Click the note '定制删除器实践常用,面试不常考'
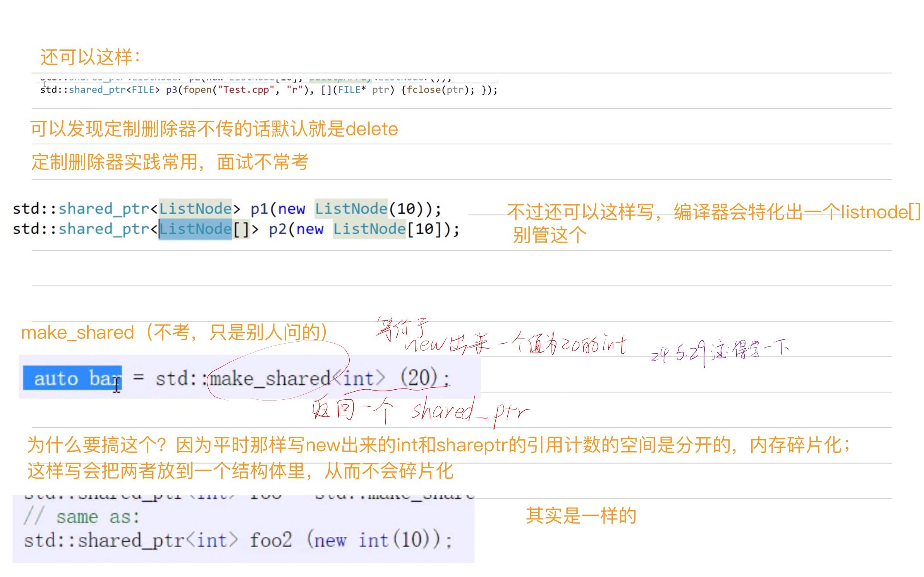This screenshot has width=924, height=577. (170, 162)
